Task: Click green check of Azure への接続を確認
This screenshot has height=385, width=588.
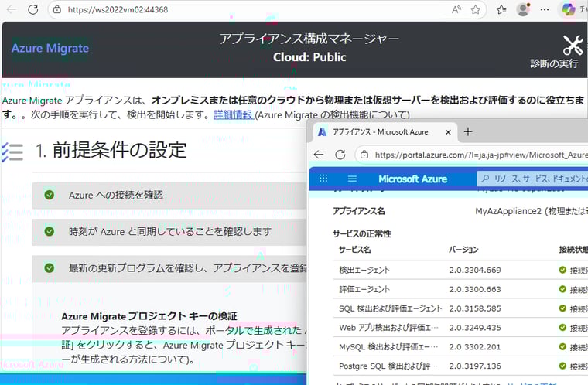Action: tap(49, 195)
